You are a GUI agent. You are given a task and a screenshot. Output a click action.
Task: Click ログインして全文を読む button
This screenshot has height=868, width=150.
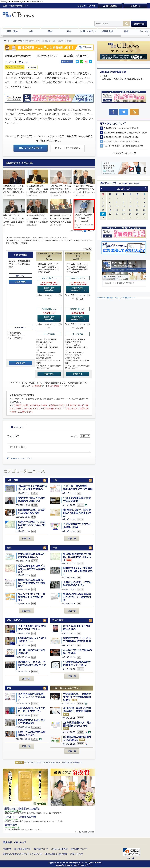click(68, 148)
